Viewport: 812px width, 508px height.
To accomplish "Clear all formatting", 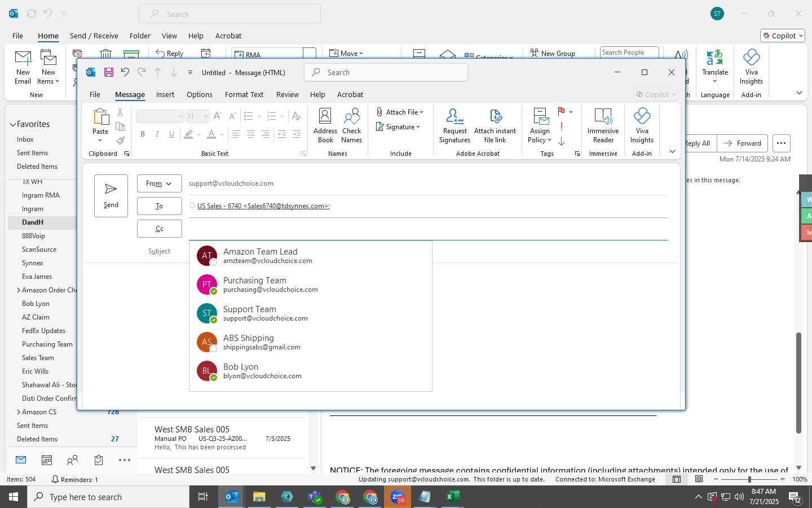I will pyautogui.click(x=296, y=116).
